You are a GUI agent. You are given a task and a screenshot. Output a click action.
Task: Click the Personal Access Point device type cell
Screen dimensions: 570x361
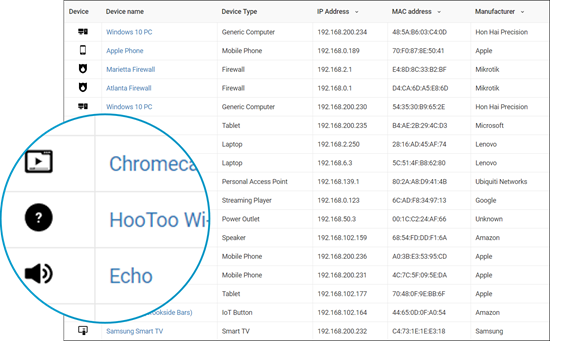click(x=254, y=181)
